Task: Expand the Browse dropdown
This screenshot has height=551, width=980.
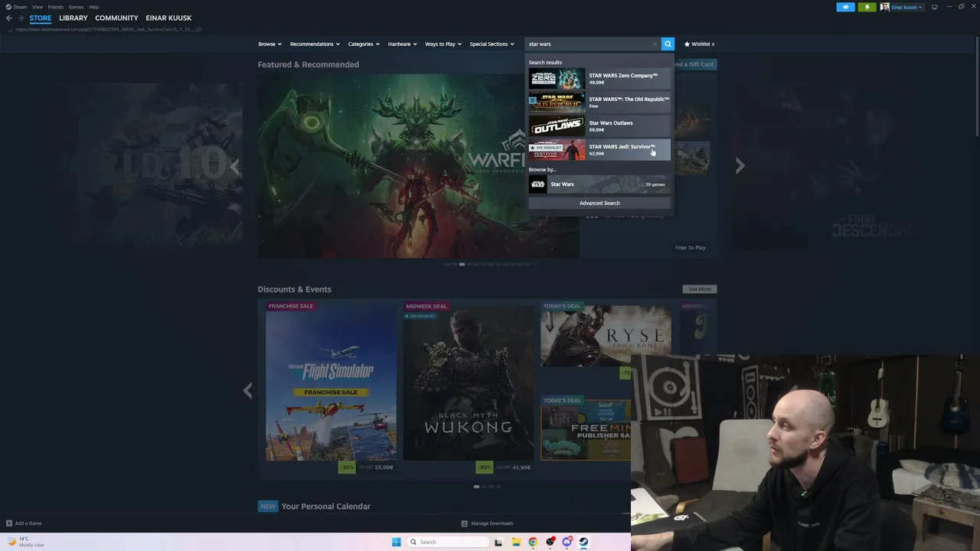Action: [x=269, y=44]
